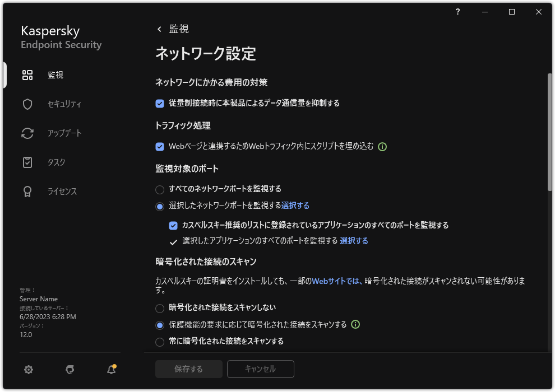Uncheck 従量制接続時のデータ通信量抑制 checkbox

[159, 103]
